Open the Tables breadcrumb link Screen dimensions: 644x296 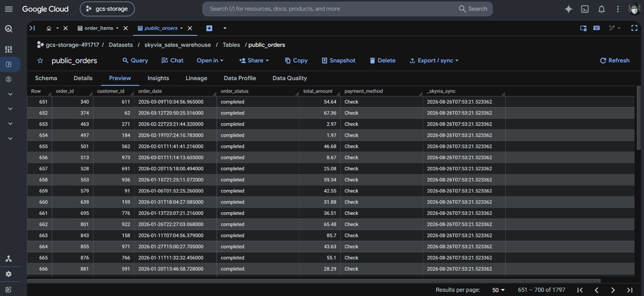[231, 45]
